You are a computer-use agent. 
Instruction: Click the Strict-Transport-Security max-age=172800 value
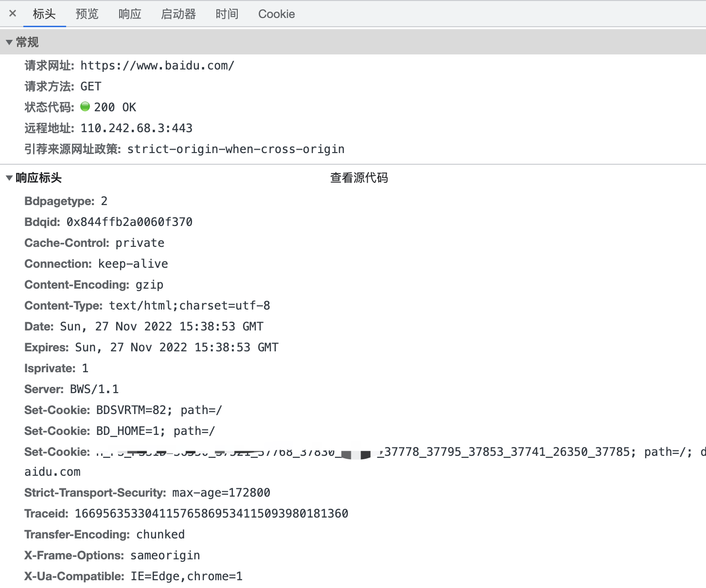pyautogui.click(x=221, y=493)
